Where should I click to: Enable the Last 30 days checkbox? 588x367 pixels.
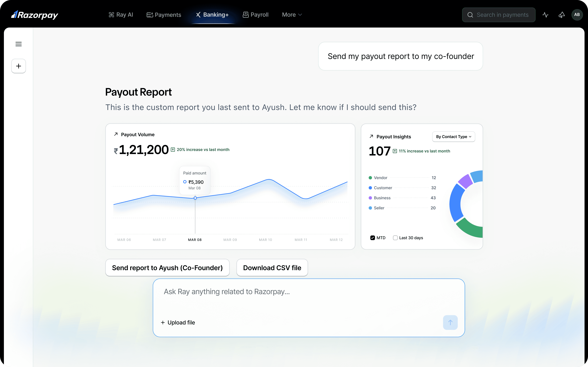pos(395,238)
